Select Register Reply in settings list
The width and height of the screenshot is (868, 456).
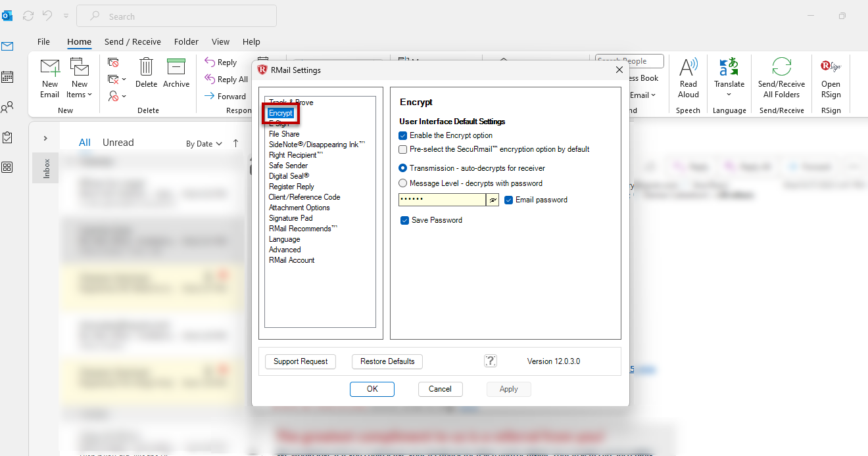[291, 187]
